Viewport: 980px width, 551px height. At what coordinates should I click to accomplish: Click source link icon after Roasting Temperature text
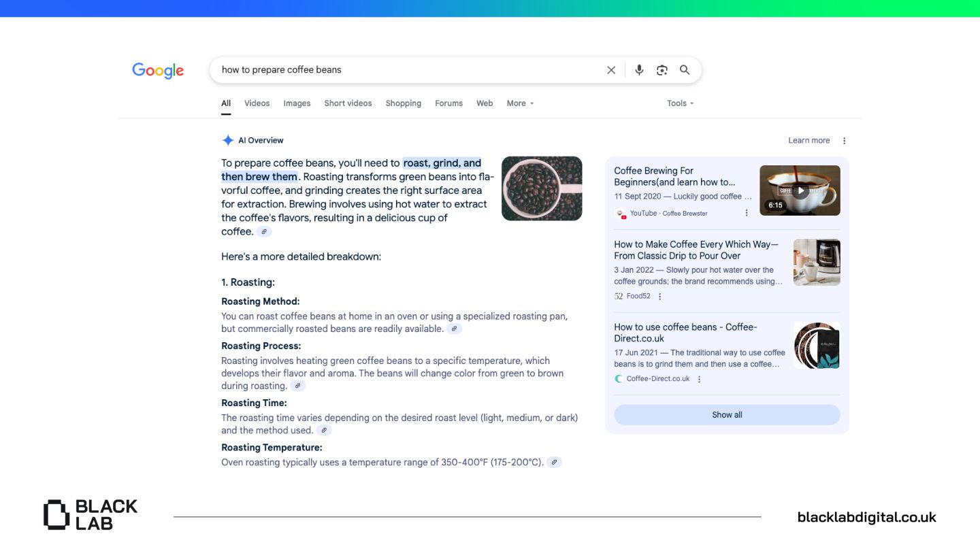coord(554,463)
